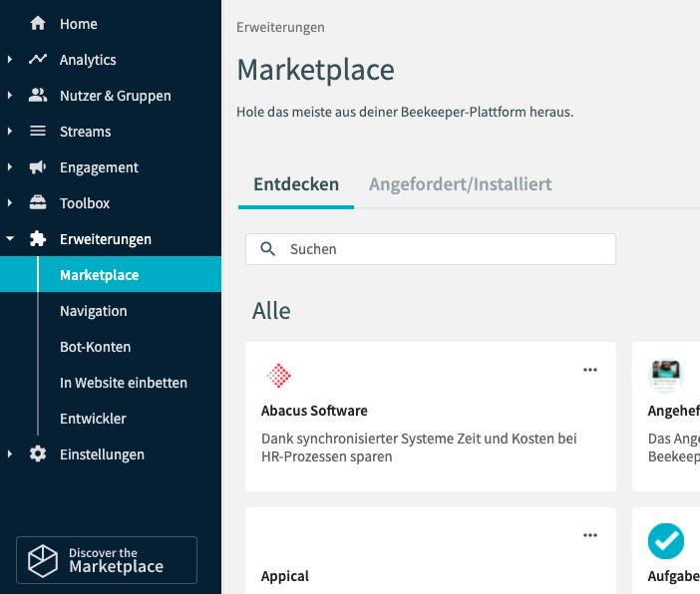
Task: Expand the Analytics menu arrow
Action: coord(10,60)
